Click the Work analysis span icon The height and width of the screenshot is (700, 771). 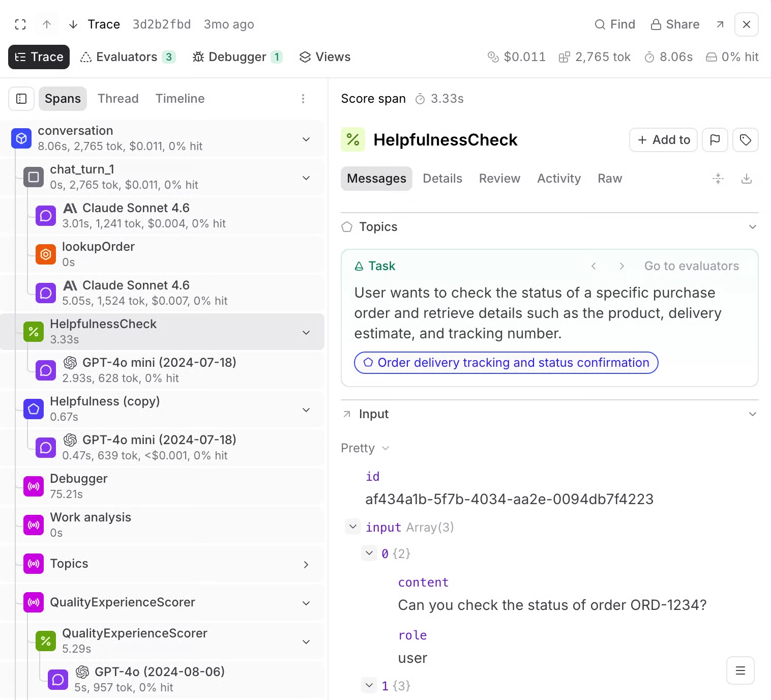pos(34,525)
